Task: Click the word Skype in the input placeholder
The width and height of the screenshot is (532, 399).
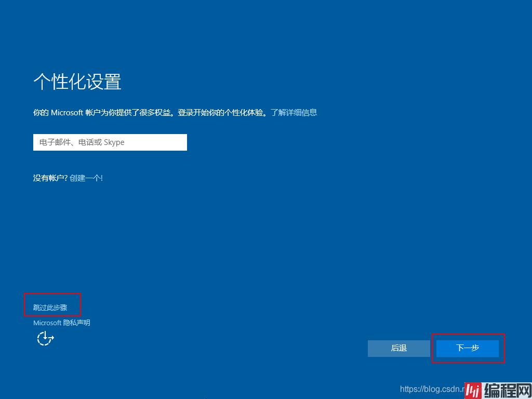Action: [114, 142]
